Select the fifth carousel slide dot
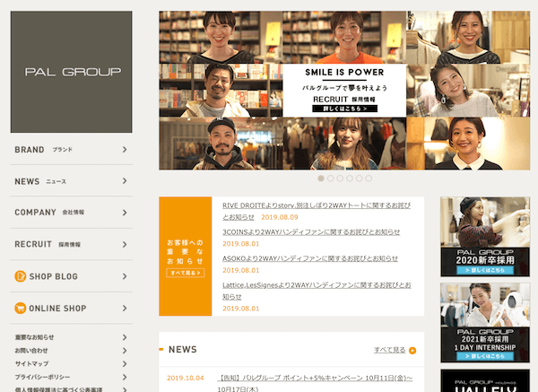 [360, 179]
